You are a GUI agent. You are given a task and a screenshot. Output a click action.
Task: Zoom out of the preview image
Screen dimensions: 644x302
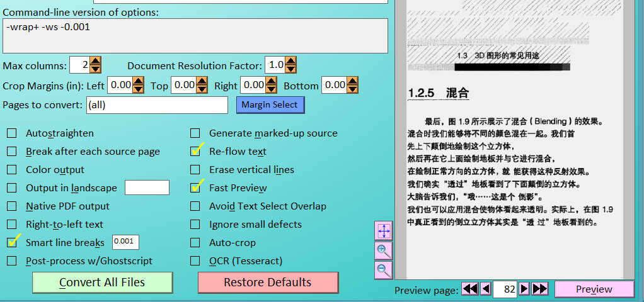384,271
